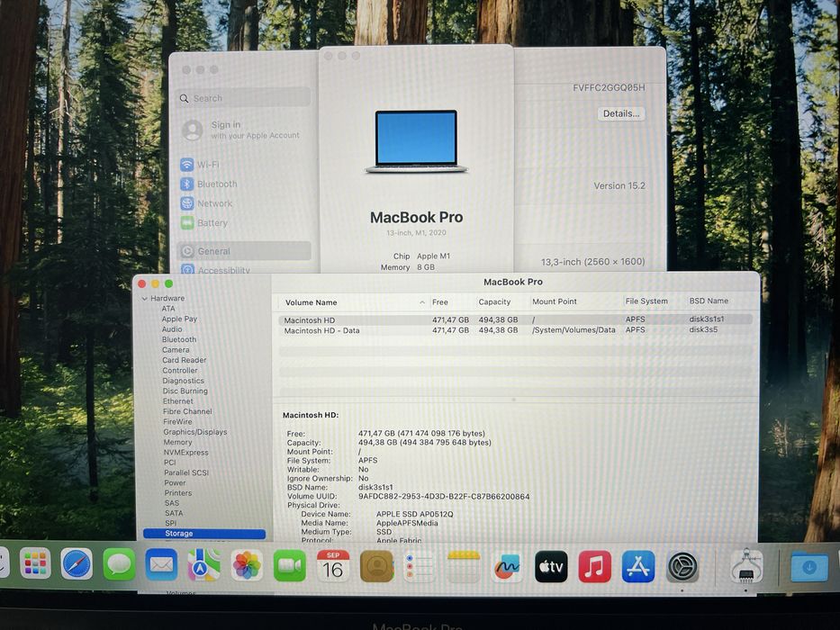Screen dimensions: 840x630
Task: Click the File System column header
Action: pos(646,301)
